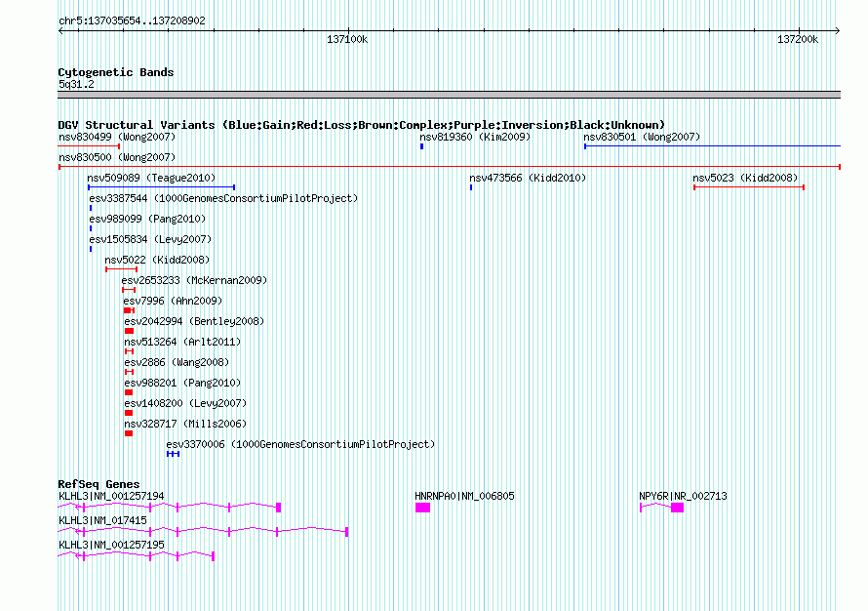Click the gray 5q31.2 cytogenetic band bar
Screen dimensions: 868x611
450,96
